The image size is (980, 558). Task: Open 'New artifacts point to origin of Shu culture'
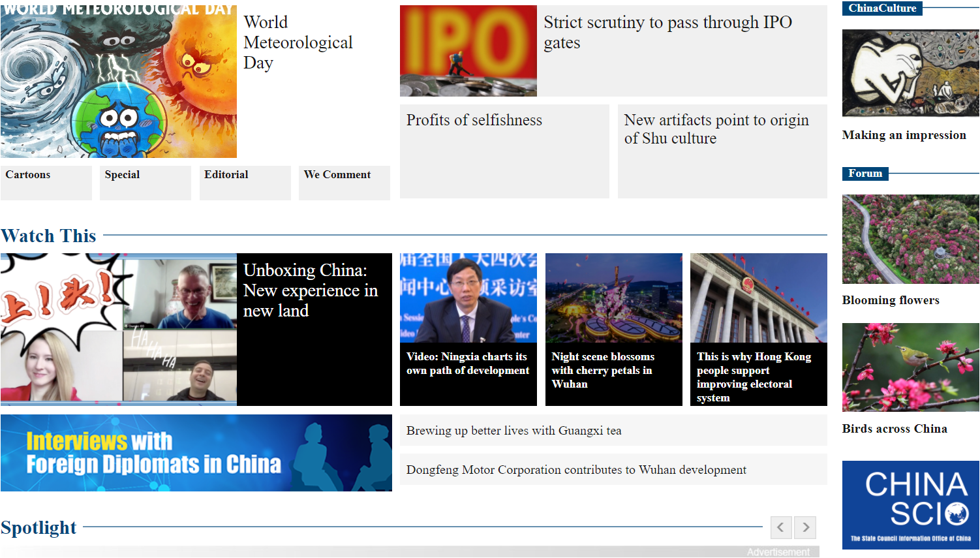[x=716, y=129]
